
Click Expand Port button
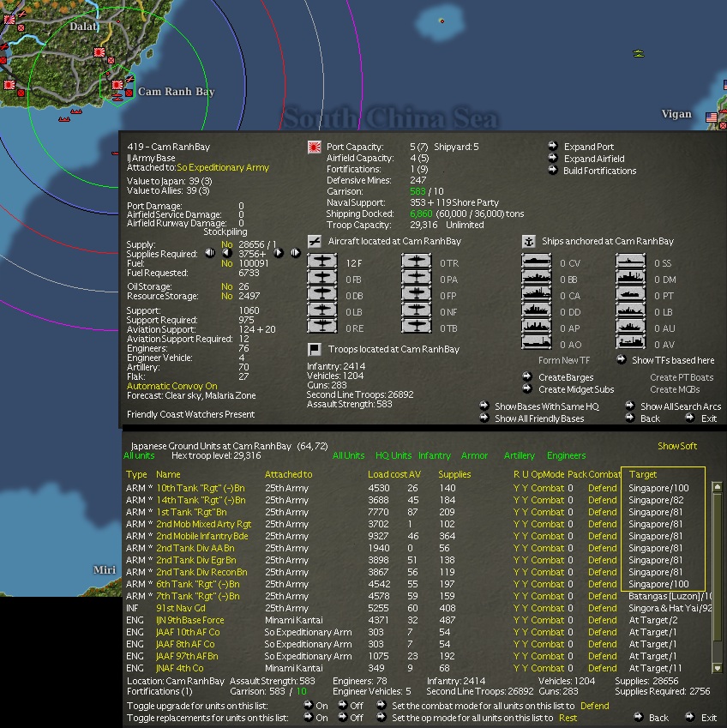click(x=588, y=147)
